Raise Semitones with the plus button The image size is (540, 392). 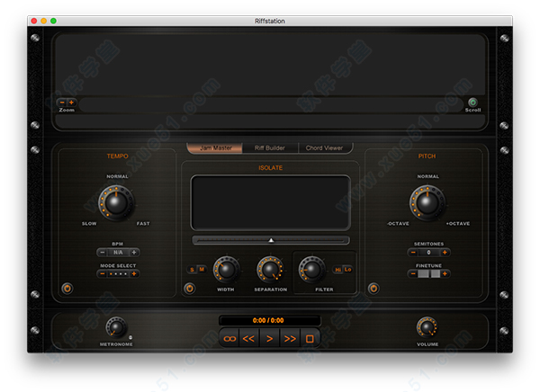click(x=445, y=253)
